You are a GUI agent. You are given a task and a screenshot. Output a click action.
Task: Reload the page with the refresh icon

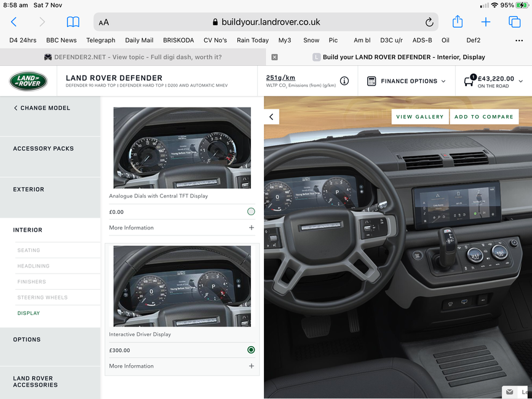pos(429,22)
